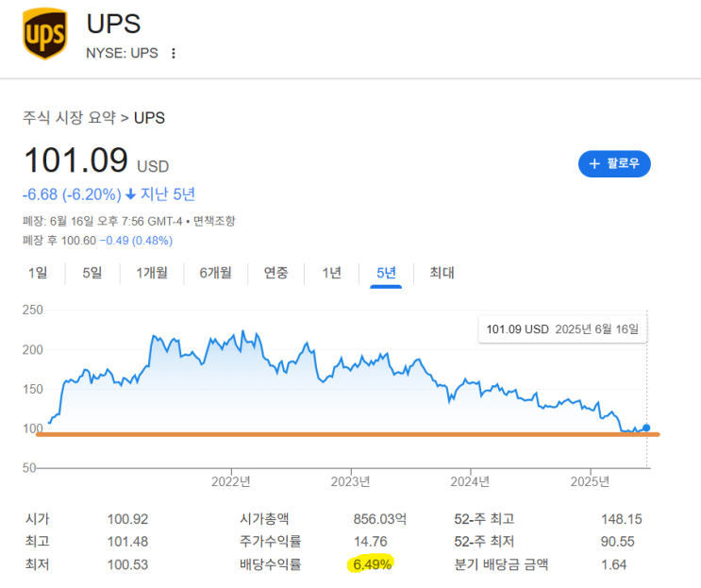
Task: Click the large 101.09 price
Action: 76,160
